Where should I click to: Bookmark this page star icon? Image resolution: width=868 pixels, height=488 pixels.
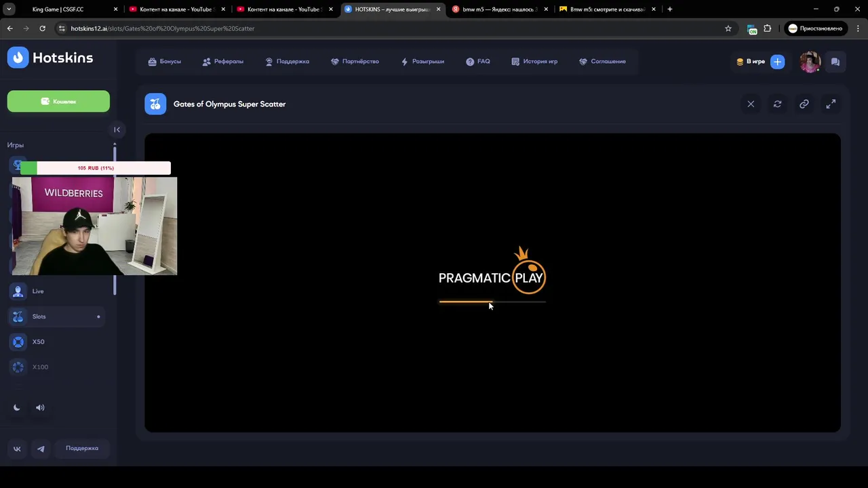(728, 28)
